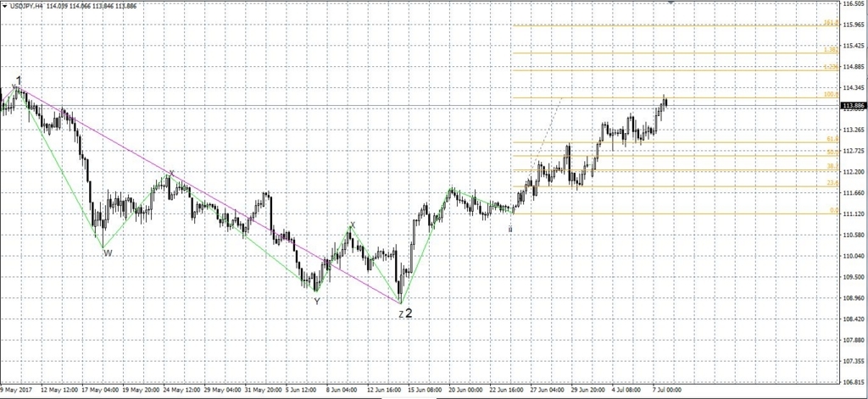Select the X label between Y and Z
This screenshot has width=868, height=399.
353,224
